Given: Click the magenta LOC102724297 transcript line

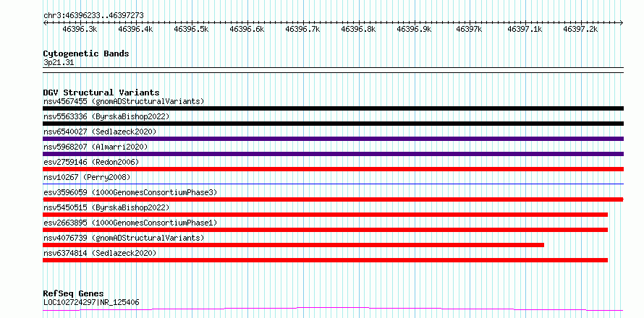Looking at the screenshot, I should point(333,309).
